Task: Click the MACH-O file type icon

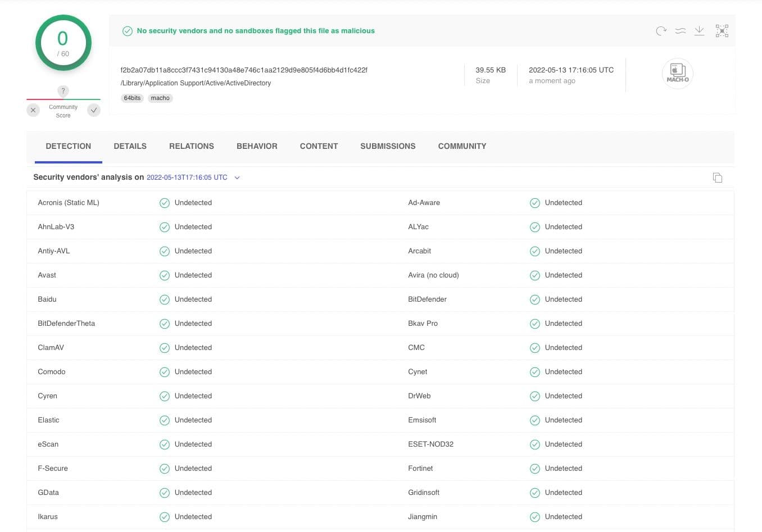Action: 678,74
